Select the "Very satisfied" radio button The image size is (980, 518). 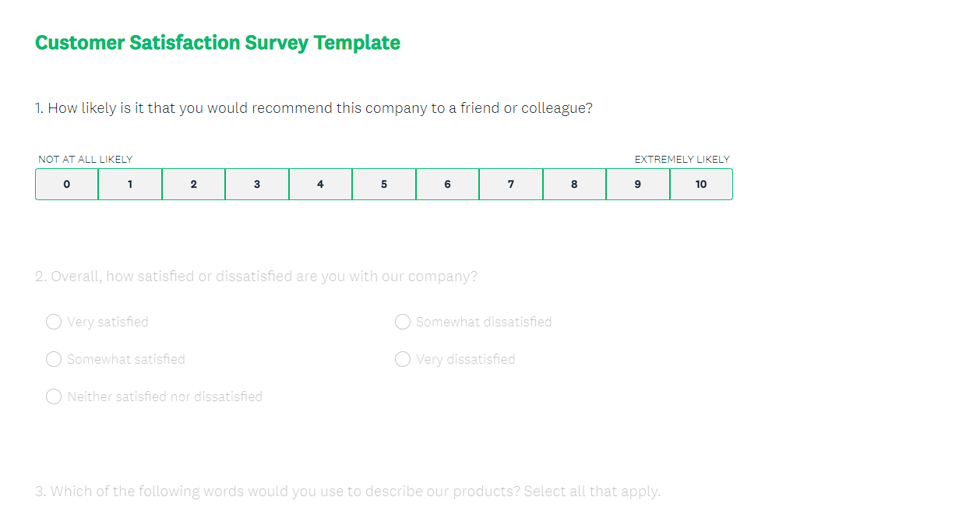54,322
